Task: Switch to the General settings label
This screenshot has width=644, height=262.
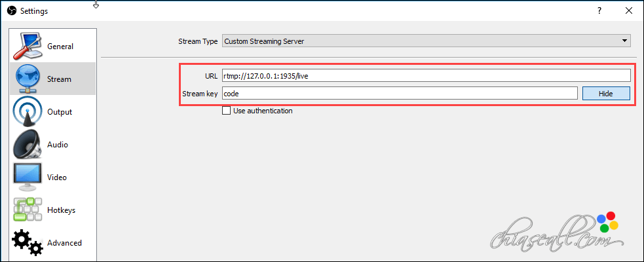Action: 60,47
